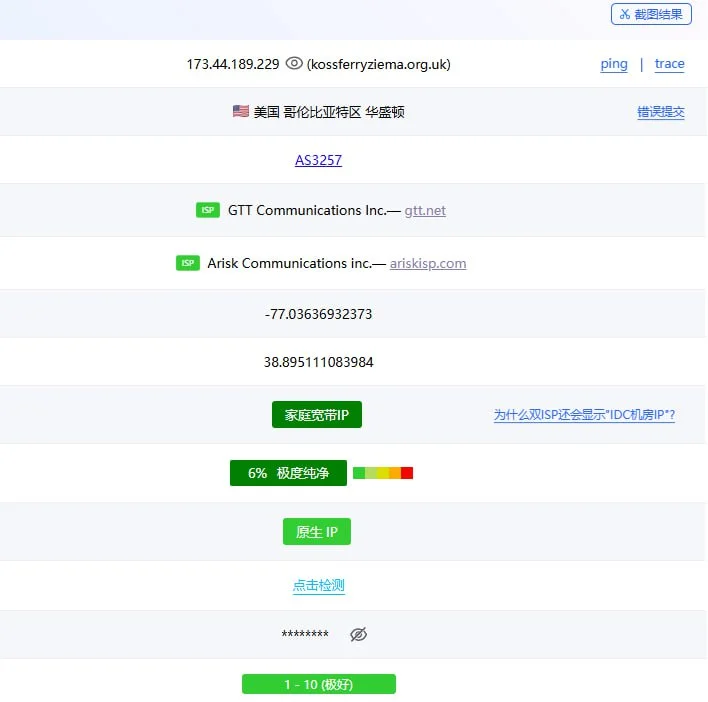
Task: Click the 原生 IP badge
Action: [x=317, y=531]
